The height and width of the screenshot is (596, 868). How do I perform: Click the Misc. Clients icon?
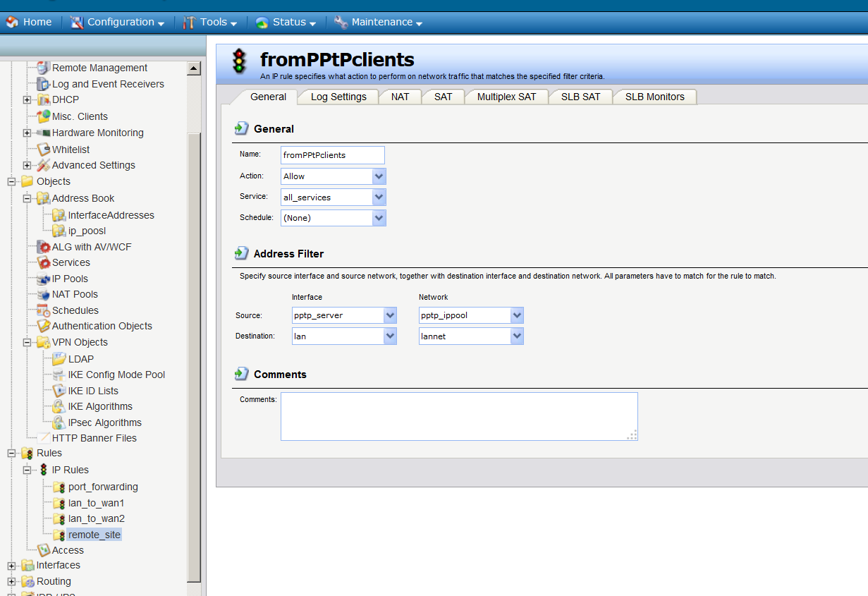[x=43, y=116]
